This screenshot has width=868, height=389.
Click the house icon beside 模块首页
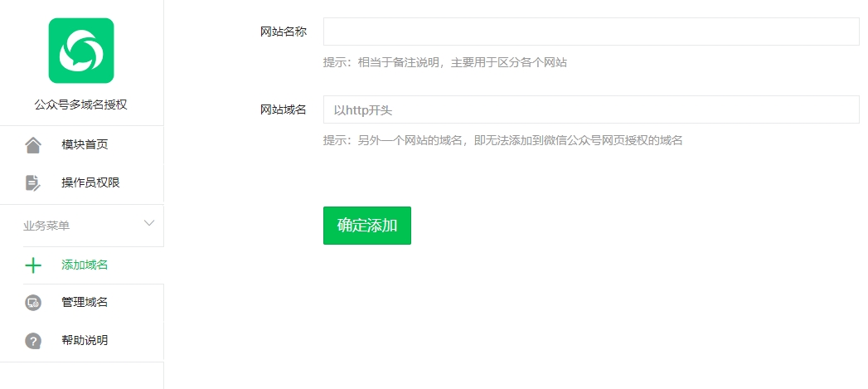pos(33,145)
